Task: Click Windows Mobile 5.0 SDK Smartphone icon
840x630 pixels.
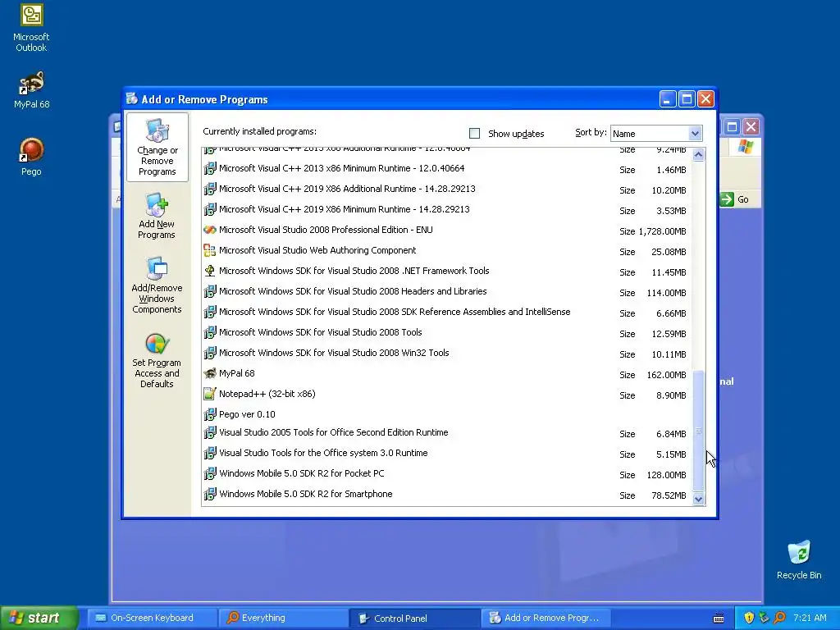Action: pyautogui.click(x=210, y=494)
